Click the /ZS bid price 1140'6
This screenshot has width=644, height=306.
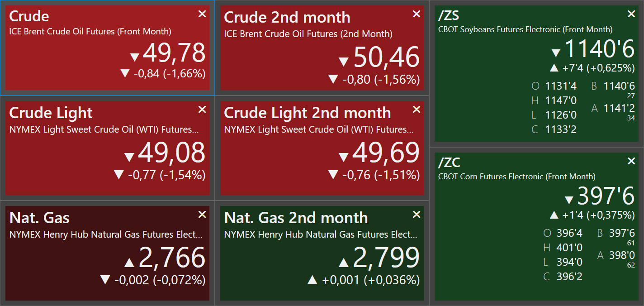619,86
